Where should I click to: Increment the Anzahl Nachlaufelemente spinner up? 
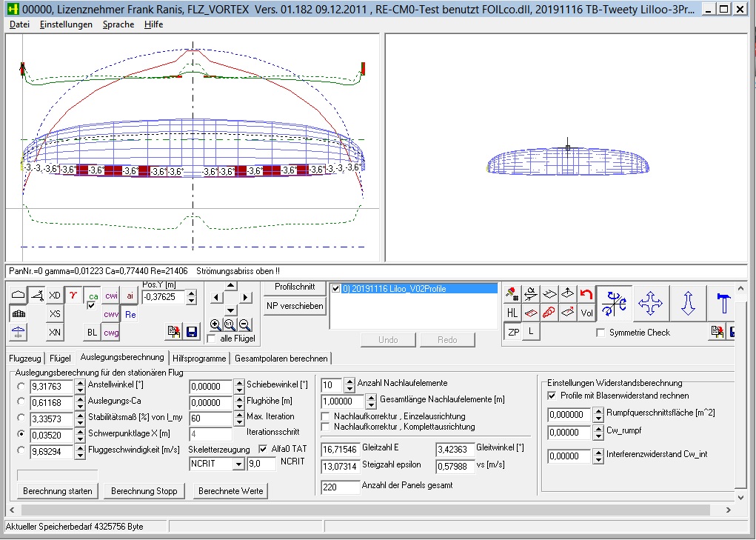pos(348,381)
